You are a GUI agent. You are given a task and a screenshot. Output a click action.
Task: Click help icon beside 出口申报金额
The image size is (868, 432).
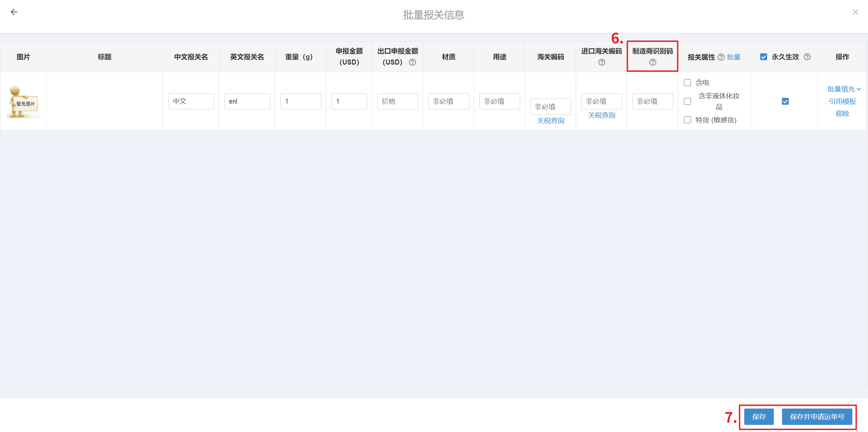(x=412, y=62)
